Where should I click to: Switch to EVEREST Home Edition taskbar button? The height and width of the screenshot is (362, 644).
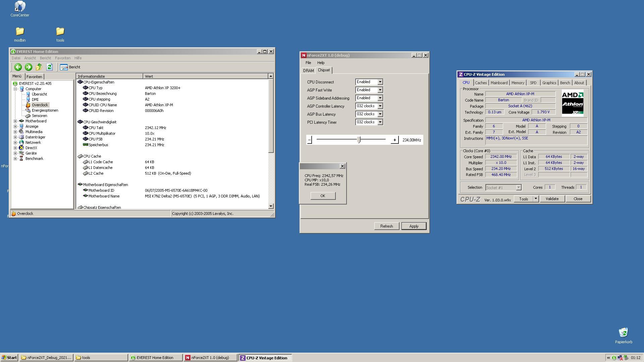[155, 358]
